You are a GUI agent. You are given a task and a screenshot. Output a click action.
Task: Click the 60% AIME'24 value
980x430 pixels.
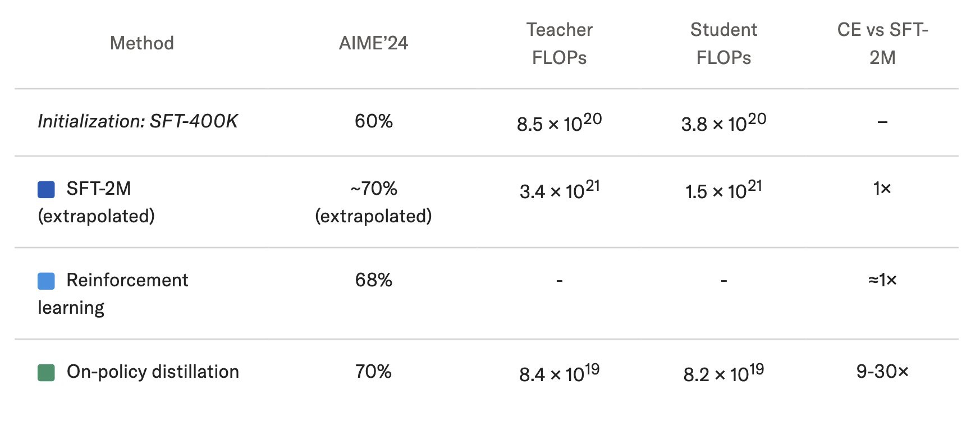[374, 121]
